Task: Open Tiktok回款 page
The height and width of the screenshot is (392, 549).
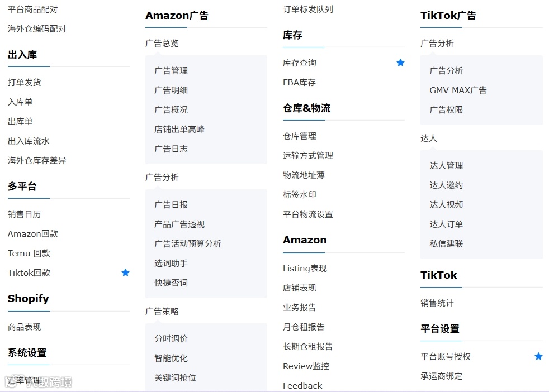Action: point(29,273)
